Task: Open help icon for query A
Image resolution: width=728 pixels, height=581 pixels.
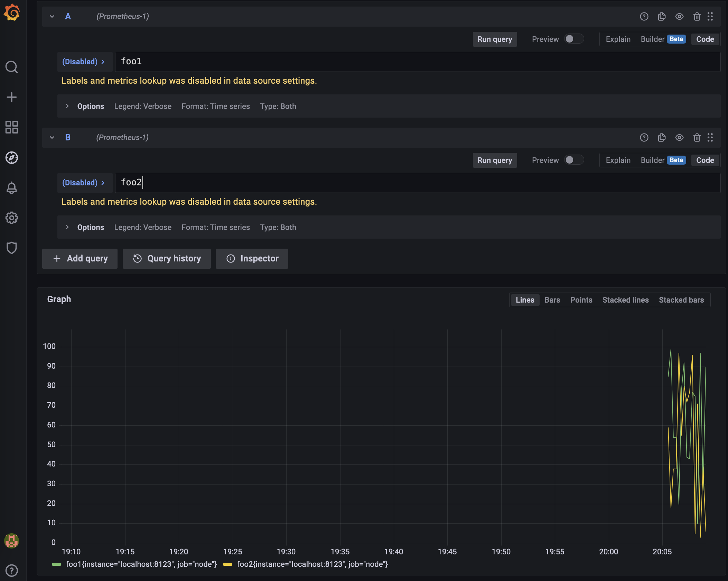Action: (x=644, y=17)
